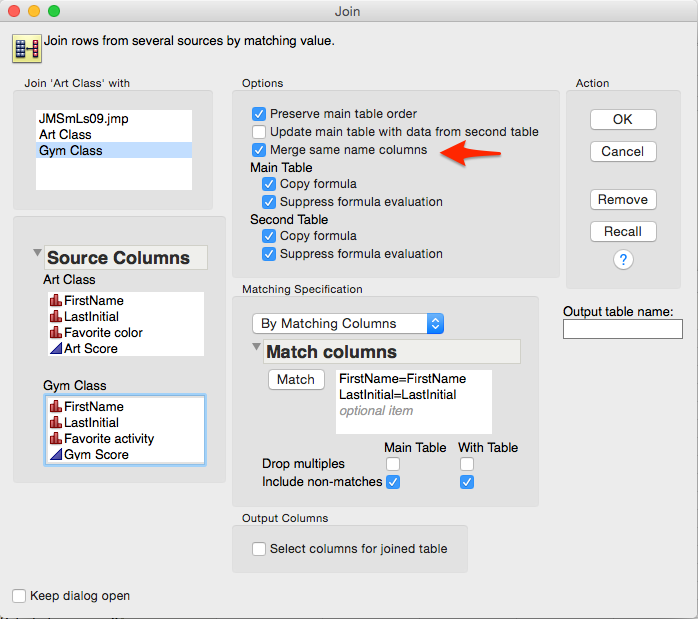This screenshot has width=698, height=619.
Task: Select the Art Score column icon in Art Class
Action: point(55,349)
